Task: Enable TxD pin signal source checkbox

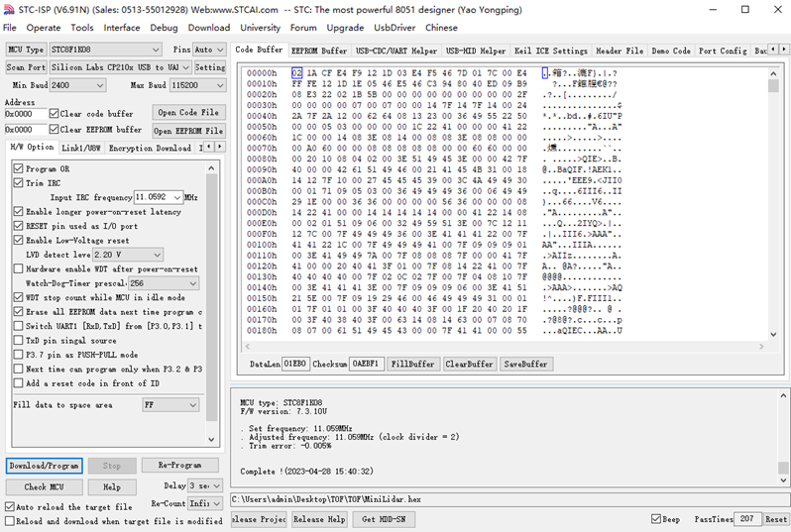Action: tap(19, 341)
